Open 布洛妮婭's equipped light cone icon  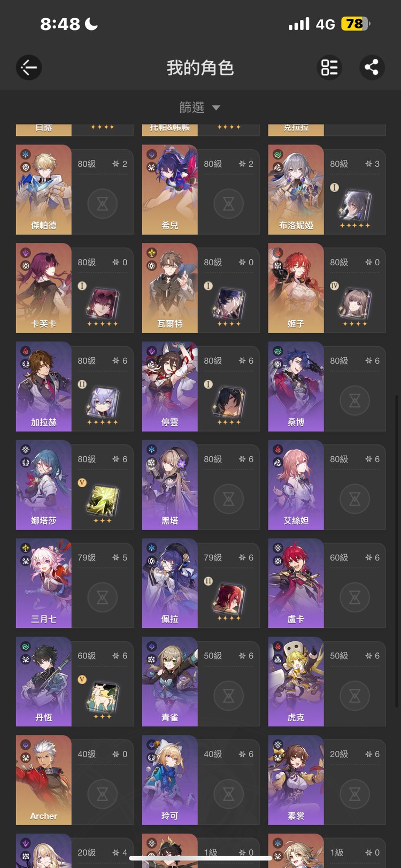(355, 206)
